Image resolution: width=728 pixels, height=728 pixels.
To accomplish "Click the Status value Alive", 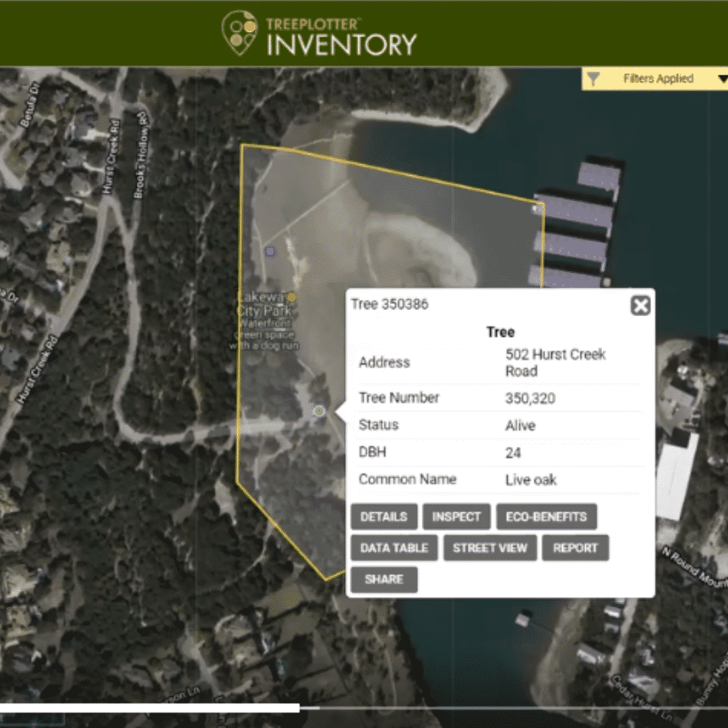I will click(520, 425).
